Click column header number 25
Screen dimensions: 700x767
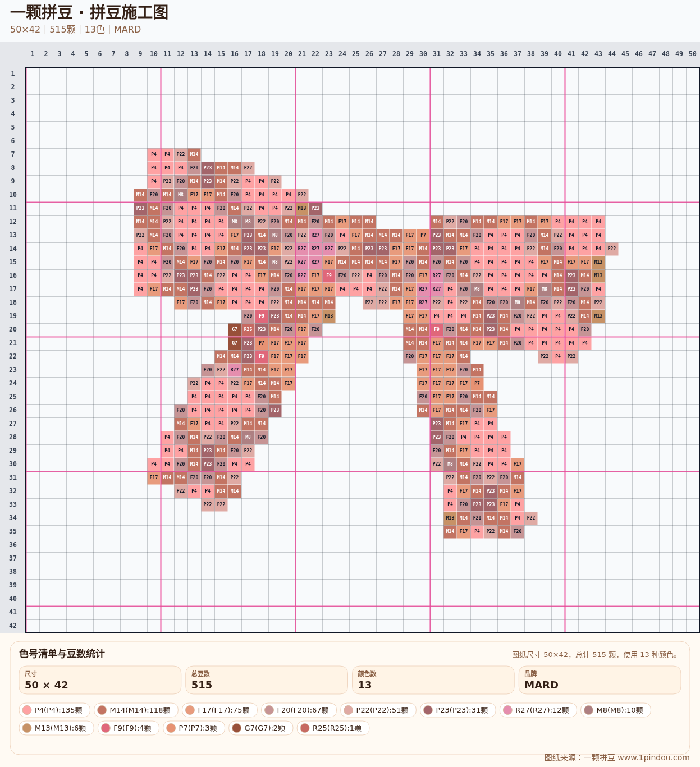tap(356, 54)
